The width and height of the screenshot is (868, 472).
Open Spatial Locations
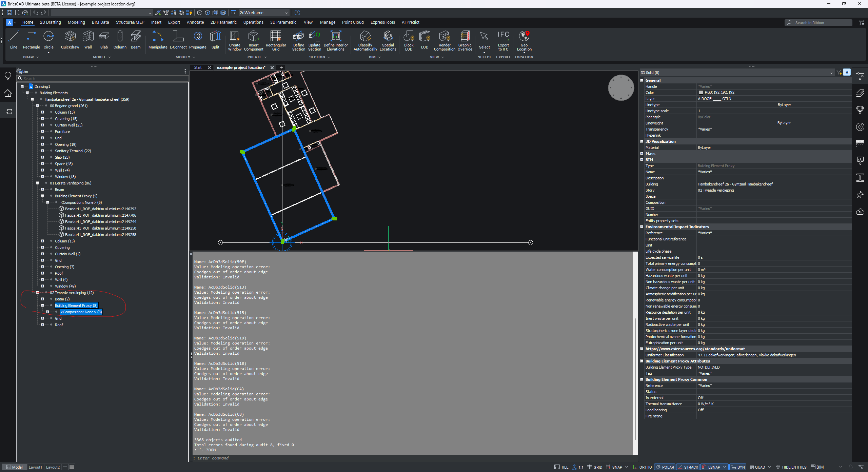(388, 41)
